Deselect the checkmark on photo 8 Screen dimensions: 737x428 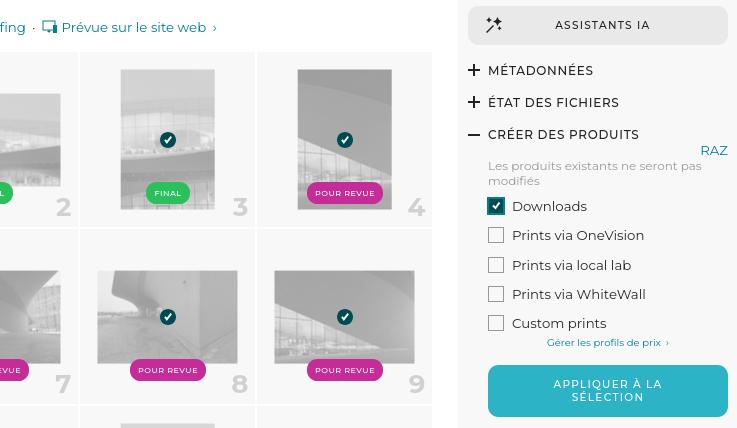[x=168, y=317]
